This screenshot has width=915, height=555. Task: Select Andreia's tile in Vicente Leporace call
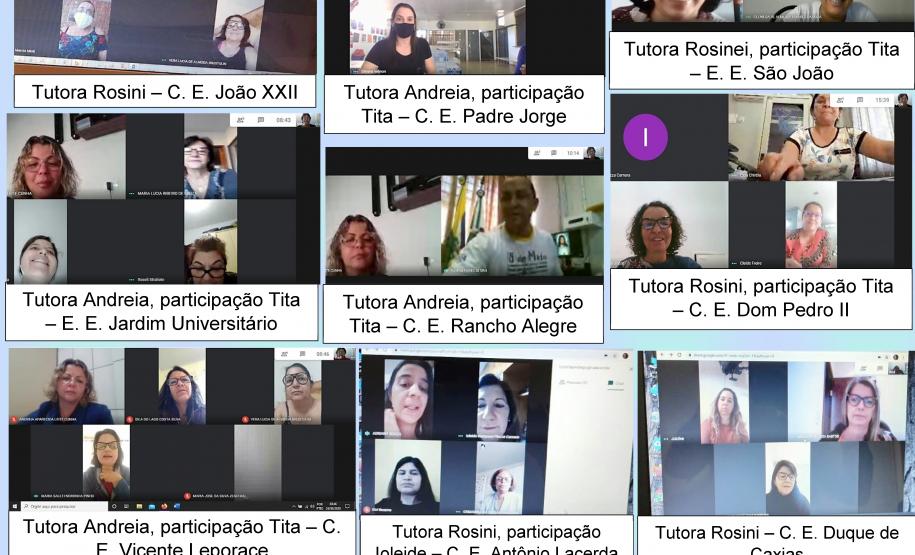(67, 386)
